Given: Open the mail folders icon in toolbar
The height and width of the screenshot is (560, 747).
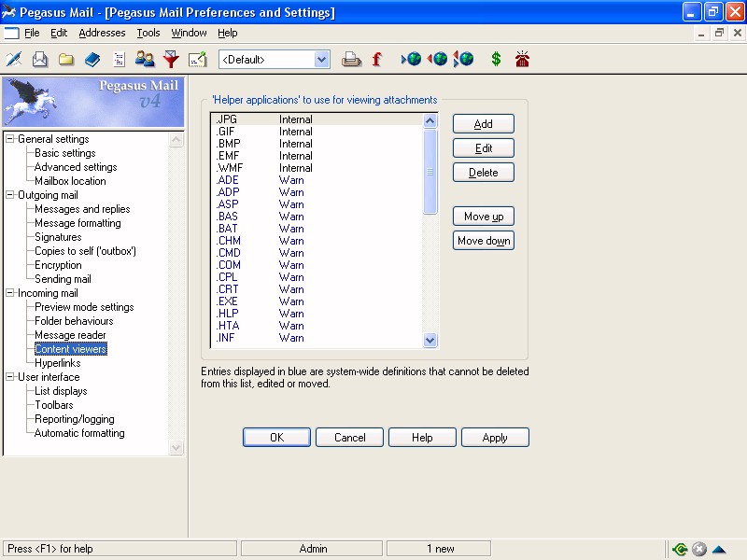Looking at the screenshot, I should click(x=66, y=60).
